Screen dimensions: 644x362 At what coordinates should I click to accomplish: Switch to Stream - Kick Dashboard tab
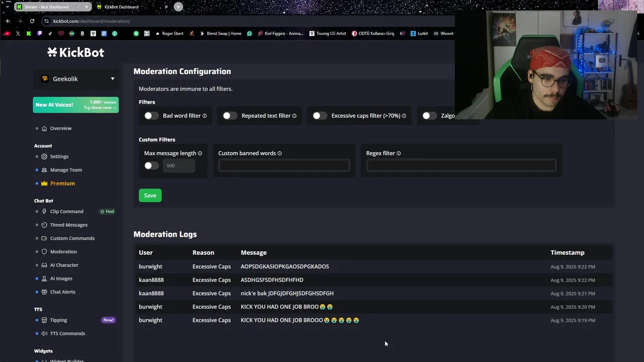click(x=53, y=7)
